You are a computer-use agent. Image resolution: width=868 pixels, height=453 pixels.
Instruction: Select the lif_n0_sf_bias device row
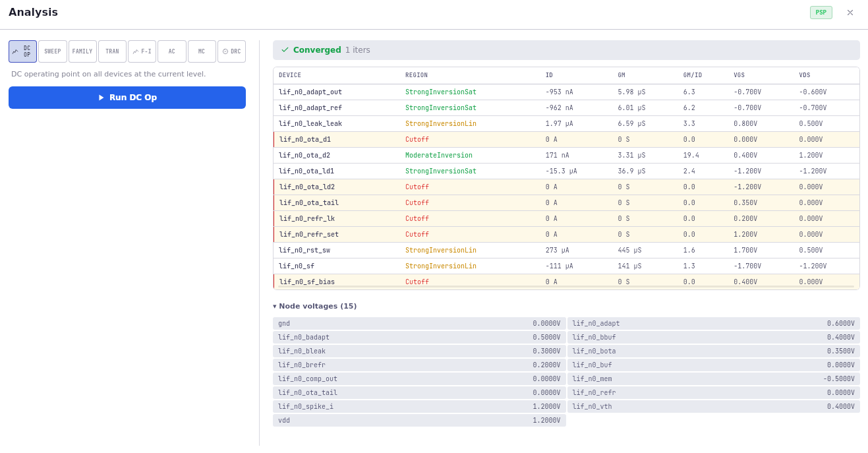click(x=566, y=282)
